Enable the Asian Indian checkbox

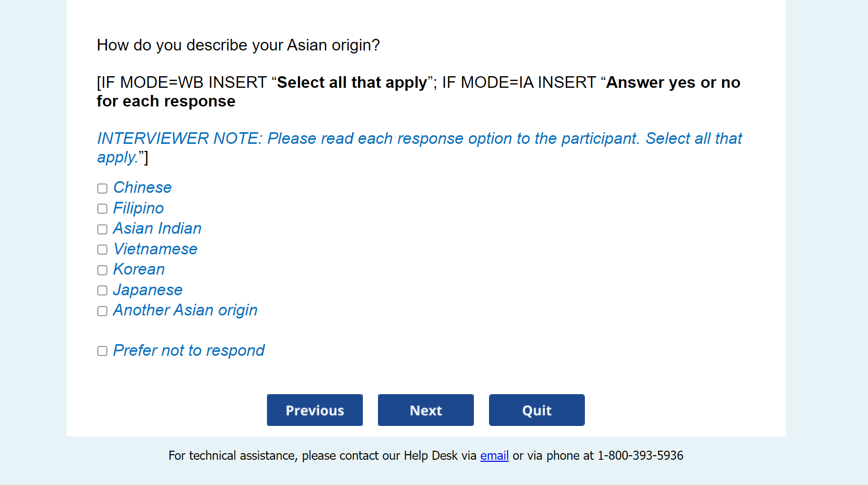(x=102, y=229)
